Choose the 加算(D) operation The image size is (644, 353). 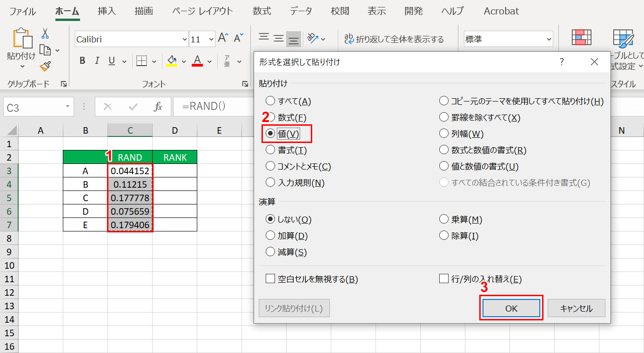click(287, 236)
